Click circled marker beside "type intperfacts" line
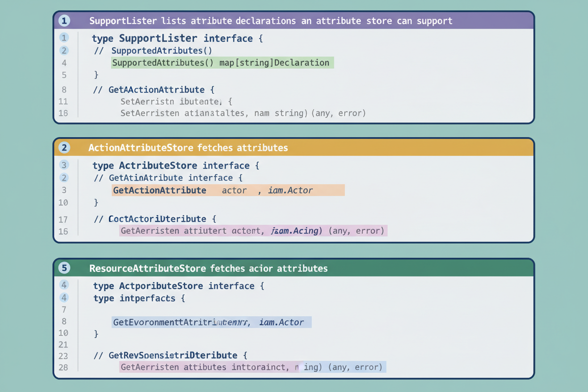The height and width of the screenshot is (392, 588). (64, 298)
